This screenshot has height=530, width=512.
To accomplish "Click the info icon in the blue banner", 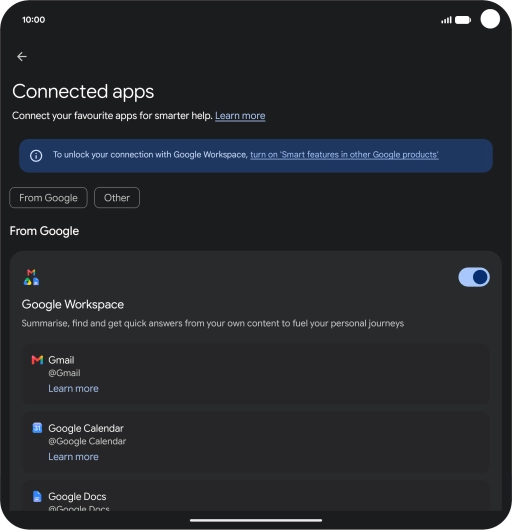I will pos(36,156).
